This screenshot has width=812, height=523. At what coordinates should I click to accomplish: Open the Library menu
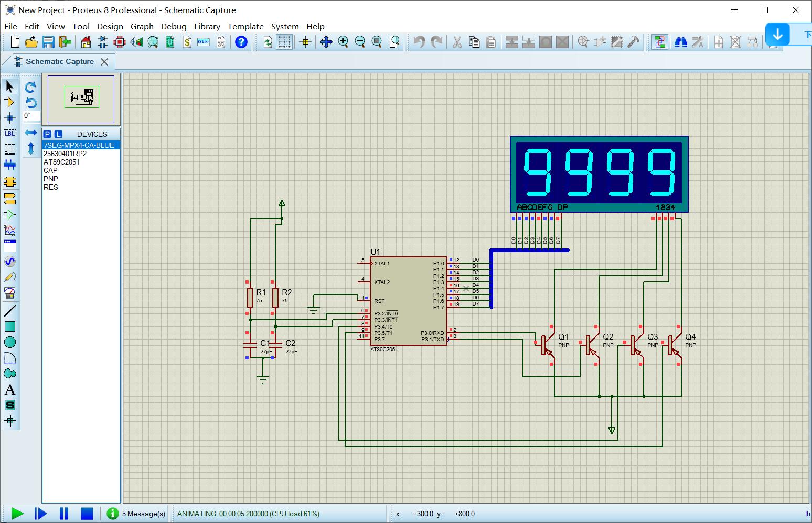207,26
